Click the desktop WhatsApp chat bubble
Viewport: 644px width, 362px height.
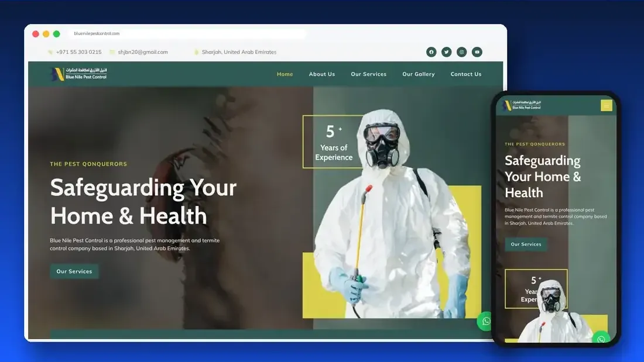(x=485, y=322)
